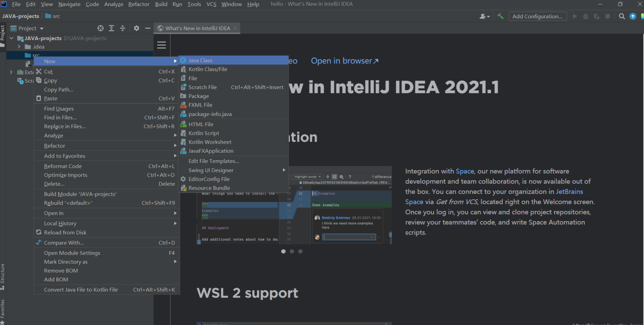Image resolution: width=644 pixels, height=325 pixels.
Task: Click Open in browser link
Action: pos(345,61)
